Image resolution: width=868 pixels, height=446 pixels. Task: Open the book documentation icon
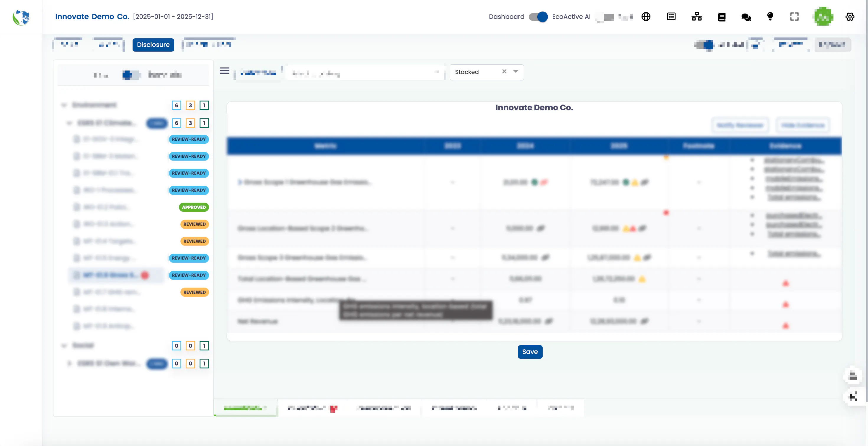click(x=722, y=17)
